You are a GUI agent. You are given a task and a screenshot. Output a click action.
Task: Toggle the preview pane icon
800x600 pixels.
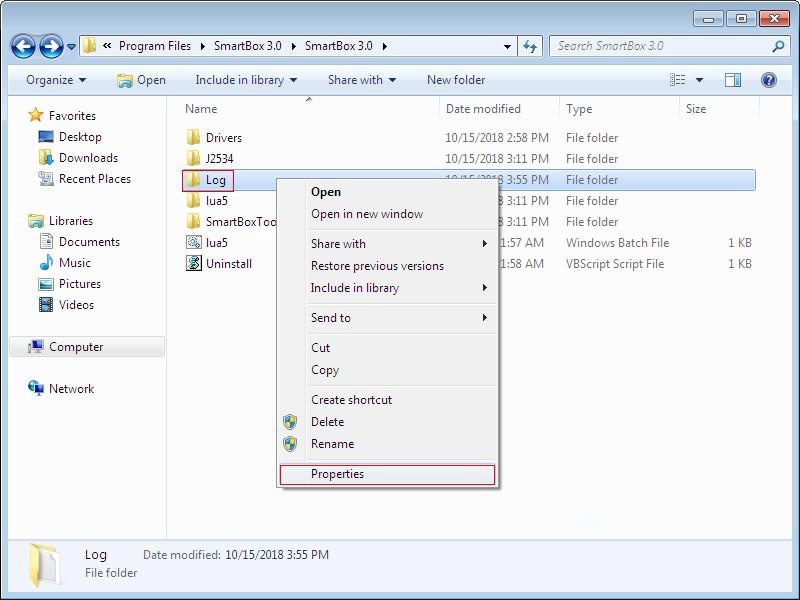(733, 80)
